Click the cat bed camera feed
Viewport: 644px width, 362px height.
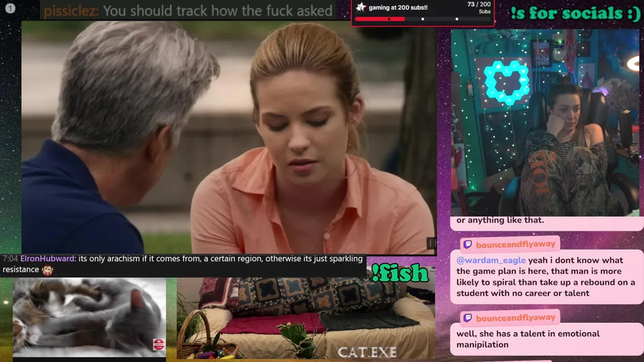(x=306, y=318)
